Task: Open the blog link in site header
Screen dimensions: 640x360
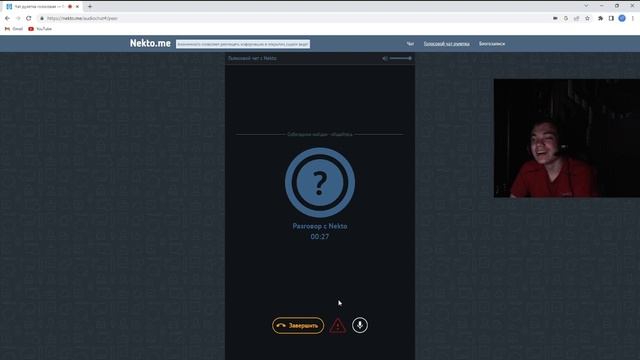Action: click(x=492, y=44)
